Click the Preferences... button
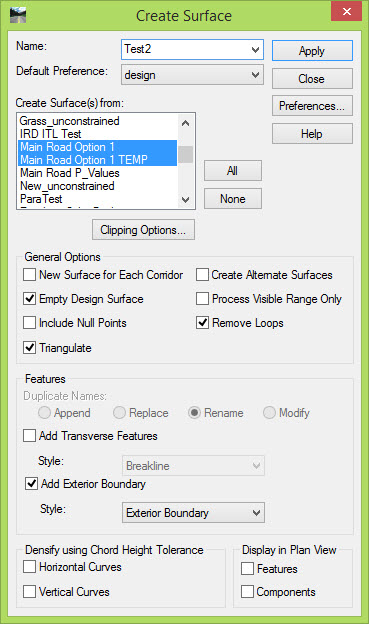 point(312,106)
